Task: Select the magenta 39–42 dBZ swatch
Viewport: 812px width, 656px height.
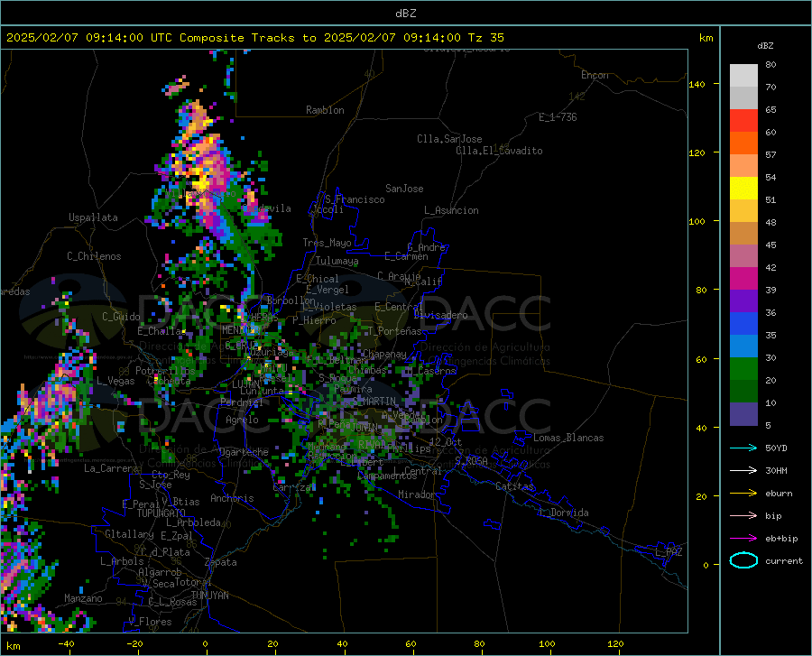Action: [743, 279]
